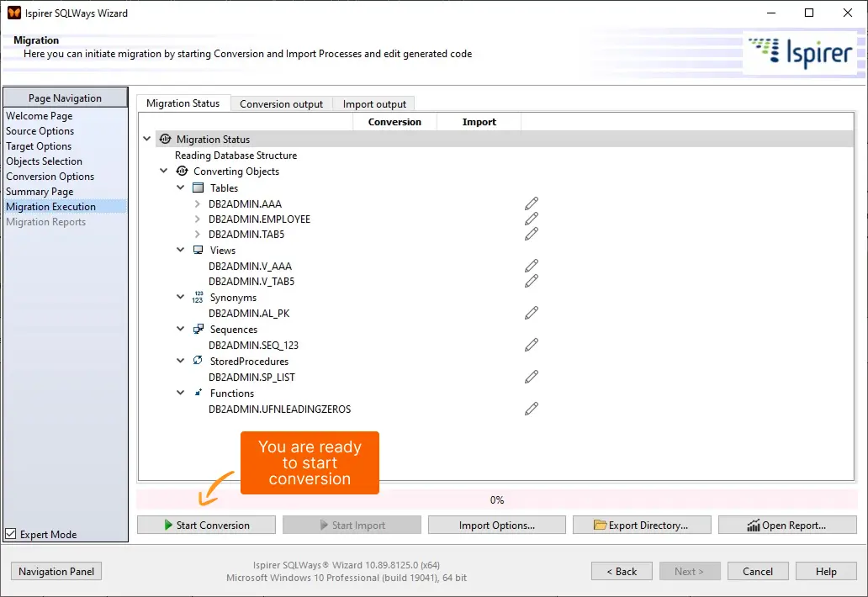Click the pencil edit icon for DB2ADMIN.UFNLEADINGZEROS

point(532,409)
